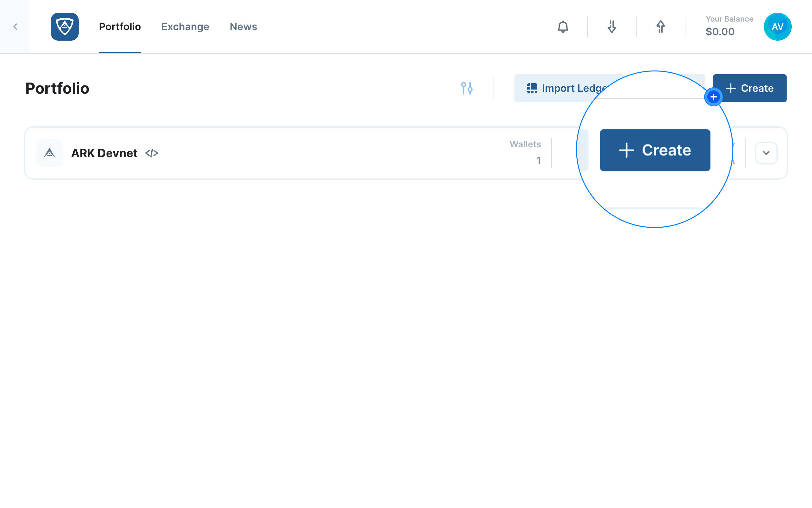The height and width of the screenshot is (508, 812).
Task: Open the portfolio filter sliders icon
Action: 467,88
